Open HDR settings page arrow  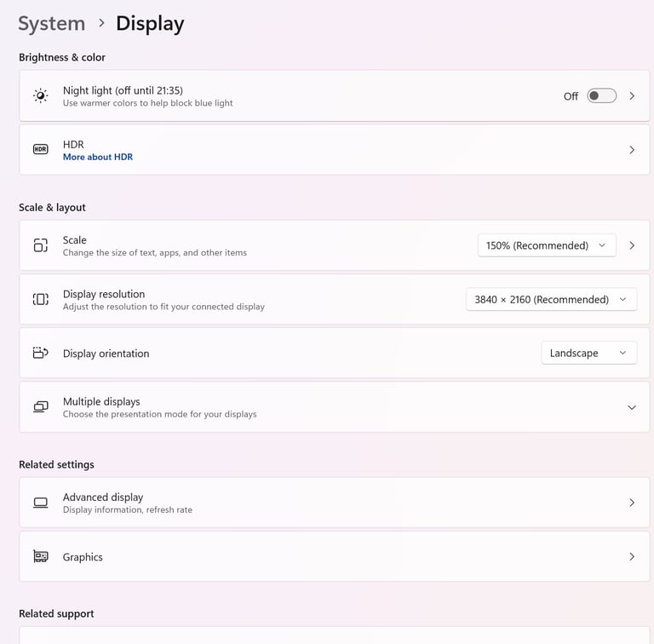pyautogui.click(x=632, y=150)
